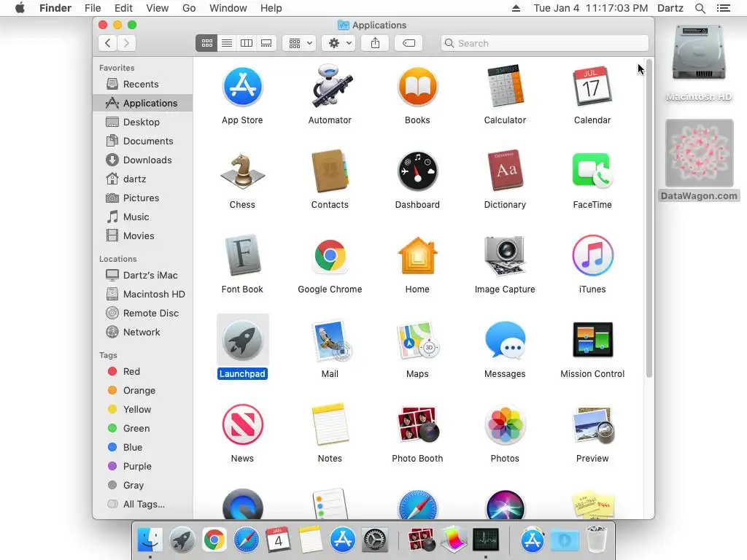Click the Edit Tags toolbar button

(x=409, y=43)
